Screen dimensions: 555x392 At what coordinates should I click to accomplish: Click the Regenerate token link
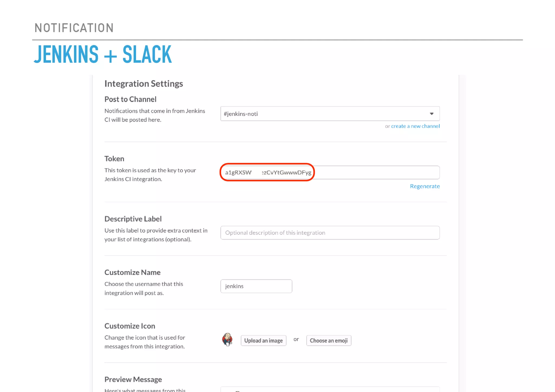(x=424, y=186)
